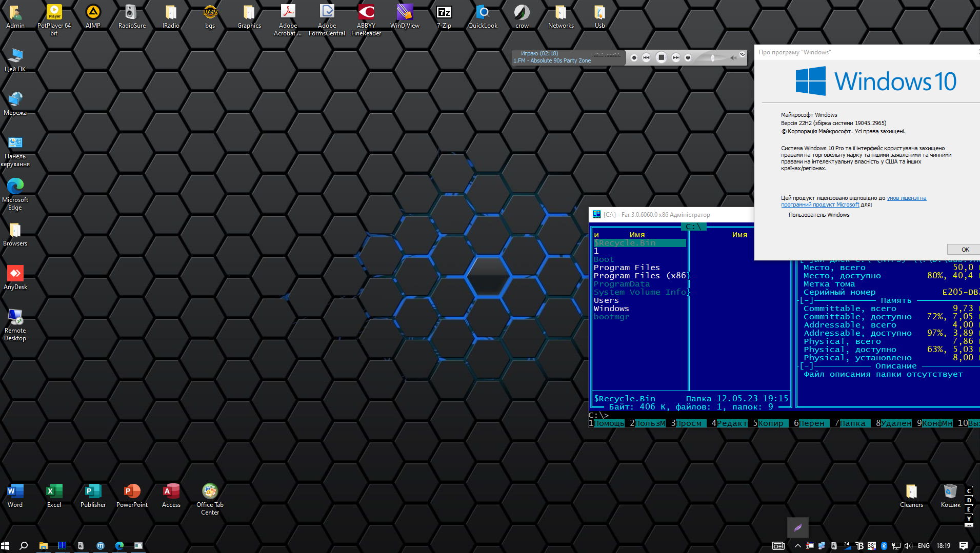980x553 pixels.
Task: Click the Bluetooth tray icon
Action: [x=884, y=546]
